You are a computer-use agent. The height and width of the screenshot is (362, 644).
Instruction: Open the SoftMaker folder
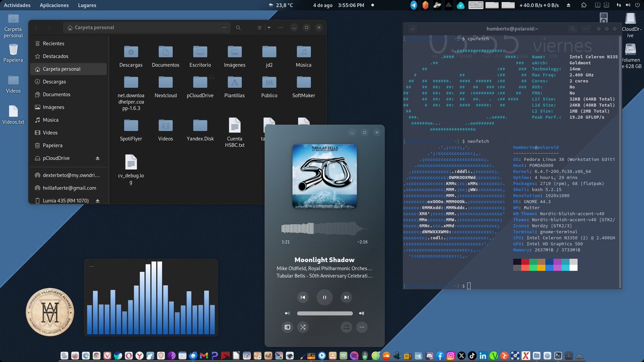pos(303,86)
